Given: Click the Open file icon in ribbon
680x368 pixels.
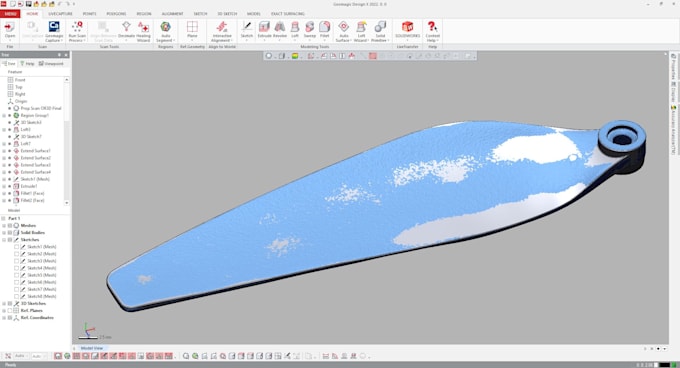Looking at the screenshot, I should tap(10, 28).
